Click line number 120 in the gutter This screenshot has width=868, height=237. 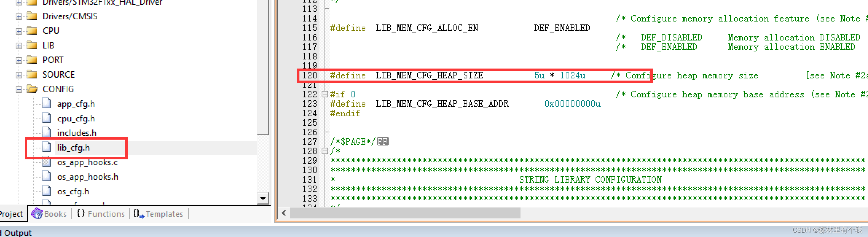(x=310, y=75)
